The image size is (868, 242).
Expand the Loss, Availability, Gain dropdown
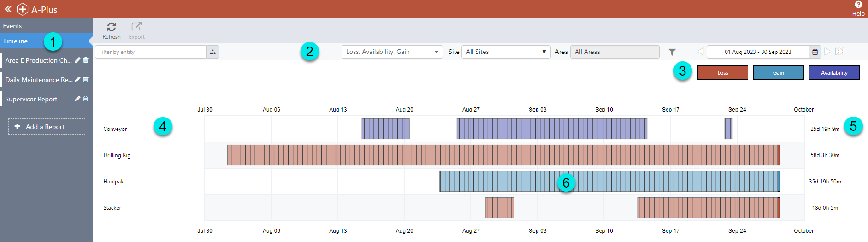[392, 52]
